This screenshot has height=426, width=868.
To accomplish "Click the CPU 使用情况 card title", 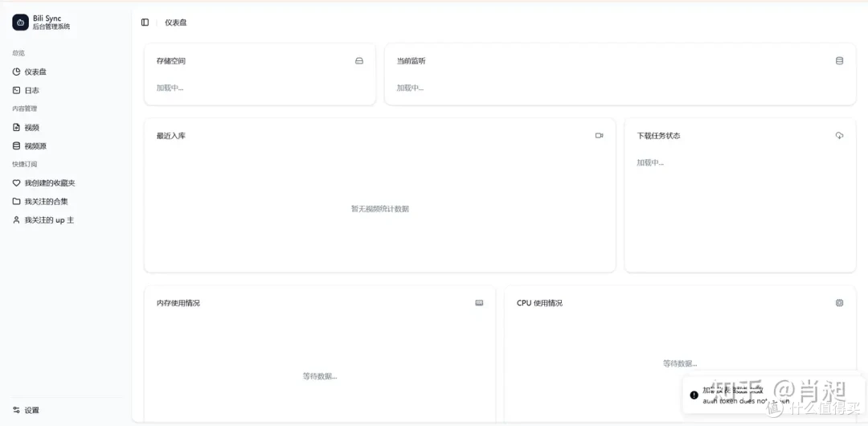I will pos(540,303).
